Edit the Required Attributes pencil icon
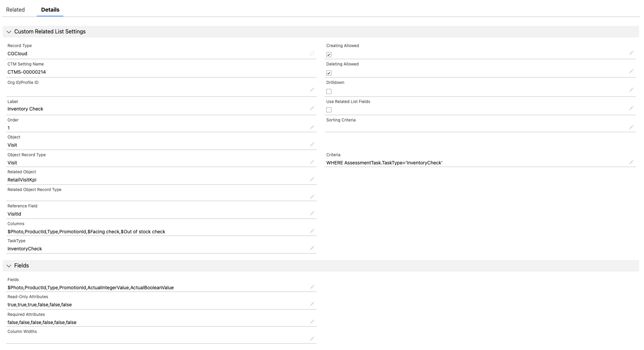Image resolution: width=644 pixels, height=350 pixels. pos(312,321)
